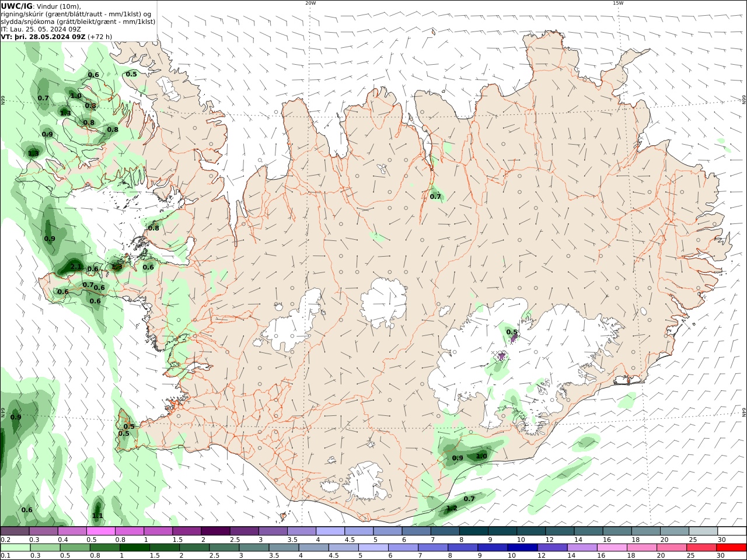Select the light pink 16 rain swatch
Image resolution: width=747 pixels, height=560 pixels.
612,548
